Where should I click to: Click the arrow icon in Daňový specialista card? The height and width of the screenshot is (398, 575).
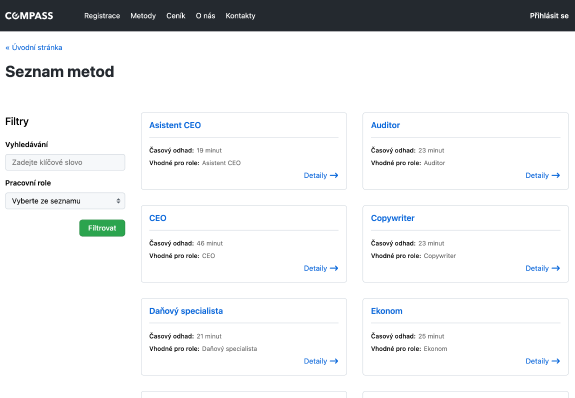tap(334, 361)
